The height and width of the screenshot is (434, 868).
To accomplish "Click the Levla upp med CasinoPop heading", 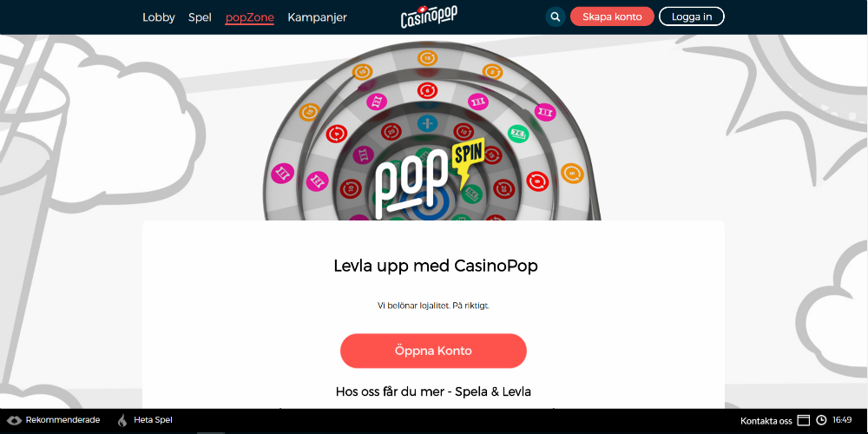I will pos(436,266).
